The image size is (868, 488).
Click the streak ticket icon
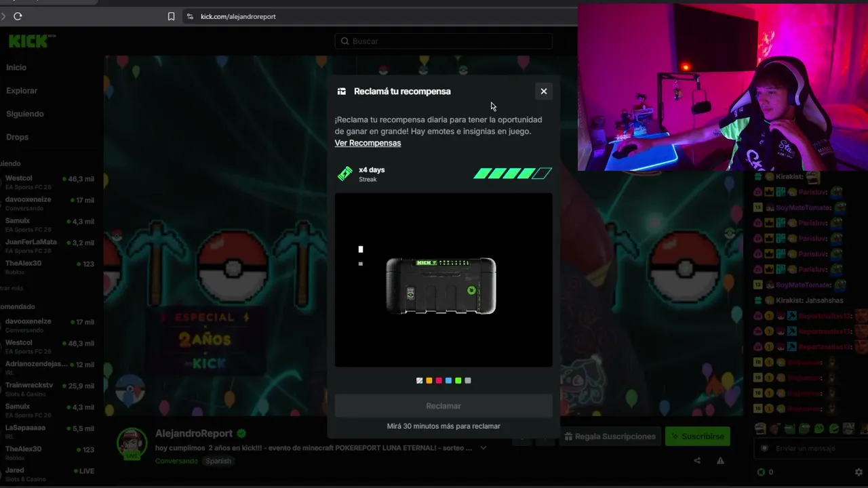tap(344, 174)
